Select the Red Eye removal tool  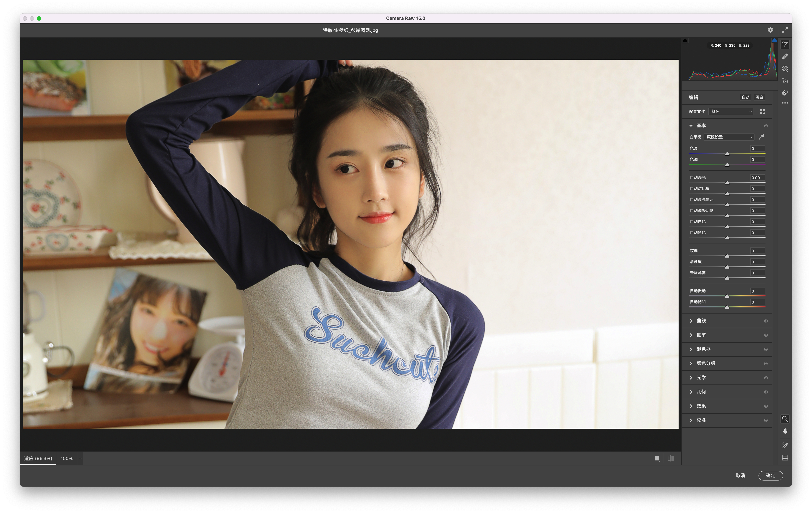tap(785, 81)
